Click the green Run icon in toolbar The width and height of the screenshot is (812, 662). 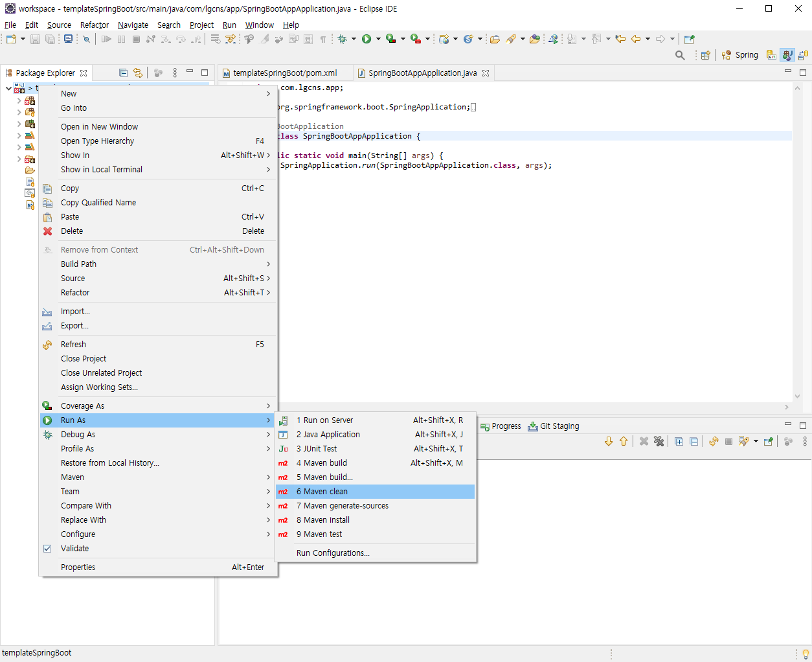click(367, 39)
